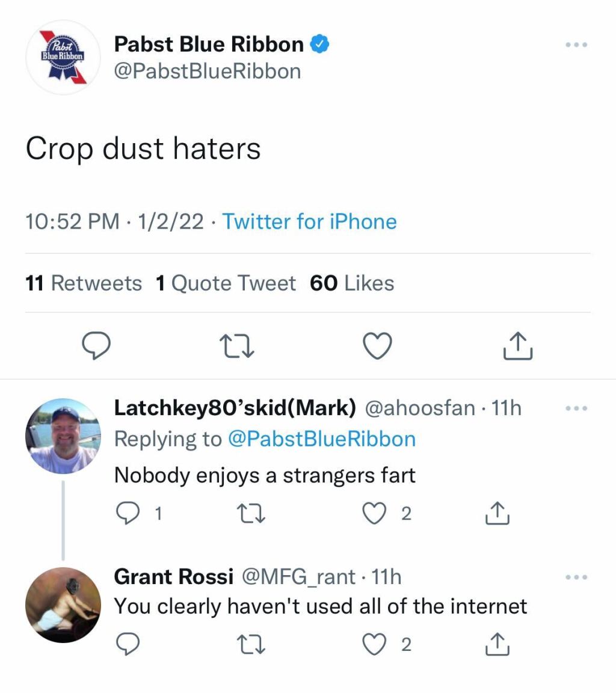This screenshot has width=616, height=693.
Task: Reply to Latchkey80'skid's comment
Action: (x=127, y=513)
